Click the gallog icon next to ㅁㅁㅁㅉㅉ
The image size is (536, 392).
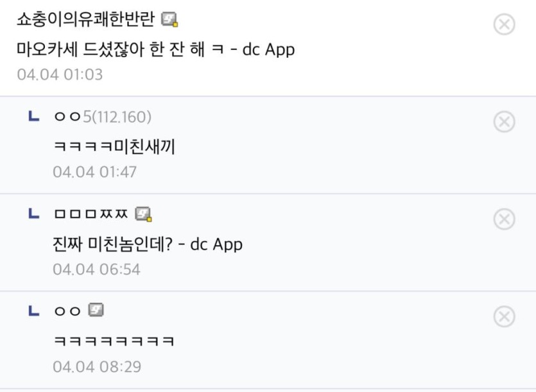[x=143, y=214]
